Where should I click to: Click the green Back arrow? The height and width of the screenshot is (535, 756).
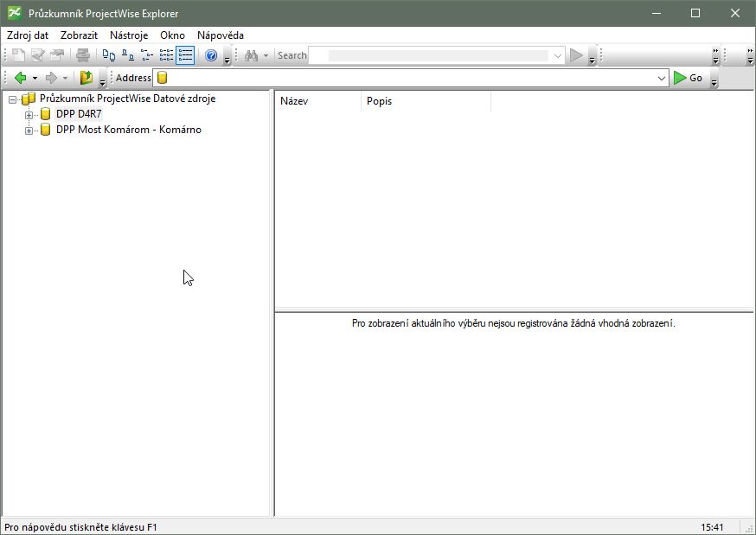[21, 78]
